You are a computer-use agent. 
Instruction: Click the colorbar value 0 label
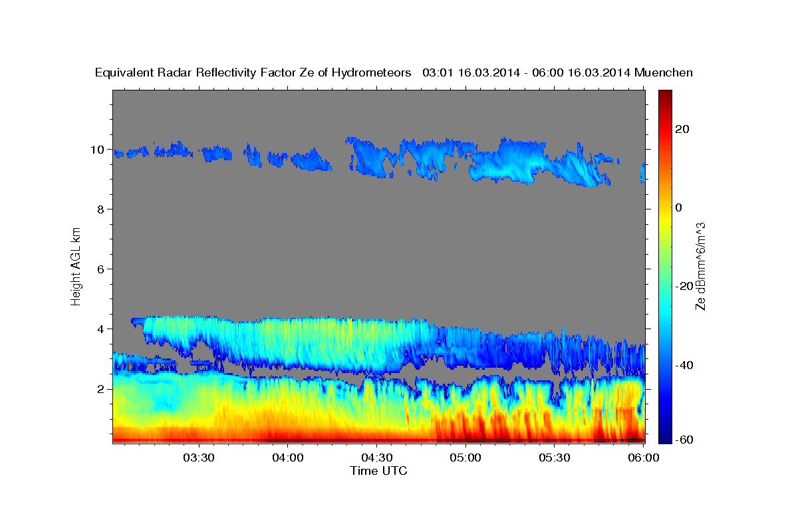coord(680,207)
